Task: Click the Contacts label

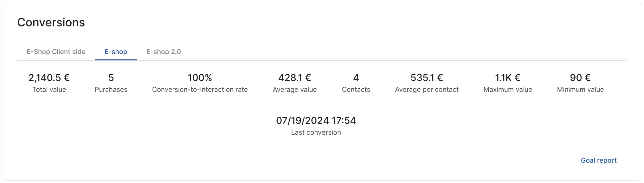Action: [x=356, y=90]
